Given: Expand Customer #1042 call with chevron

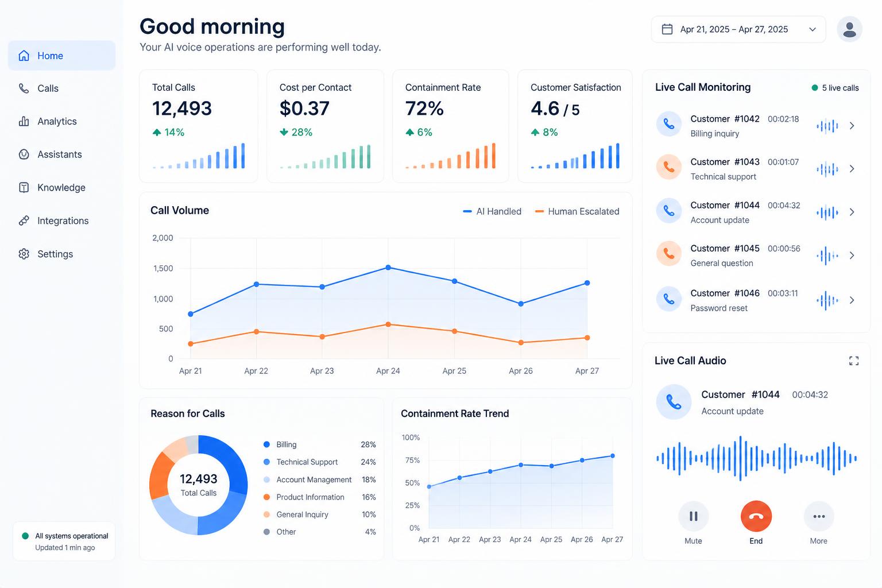Looking at the screenshot, I should coord(852,126).
